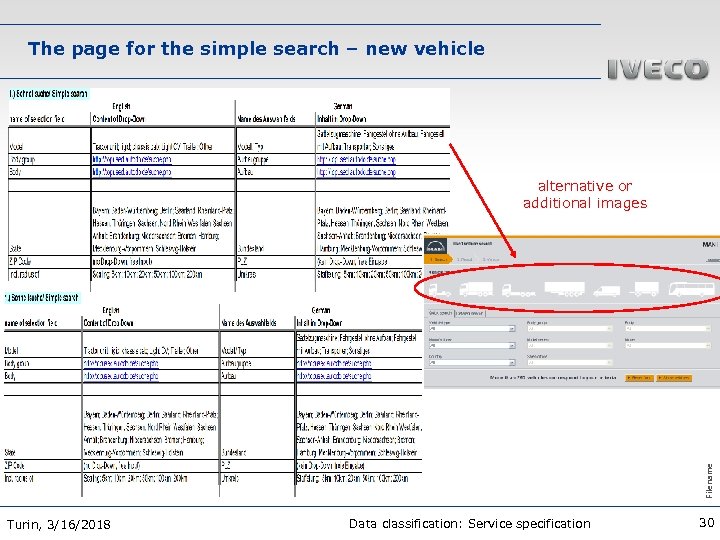Viewport: 720px width, 540px height.
Task: Open the Model series dropdown
Action: tap(570, 346)
